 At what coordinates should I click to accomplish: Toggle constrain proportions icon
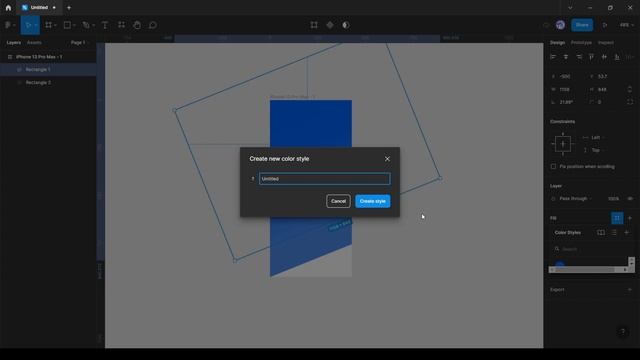[629, 89]
